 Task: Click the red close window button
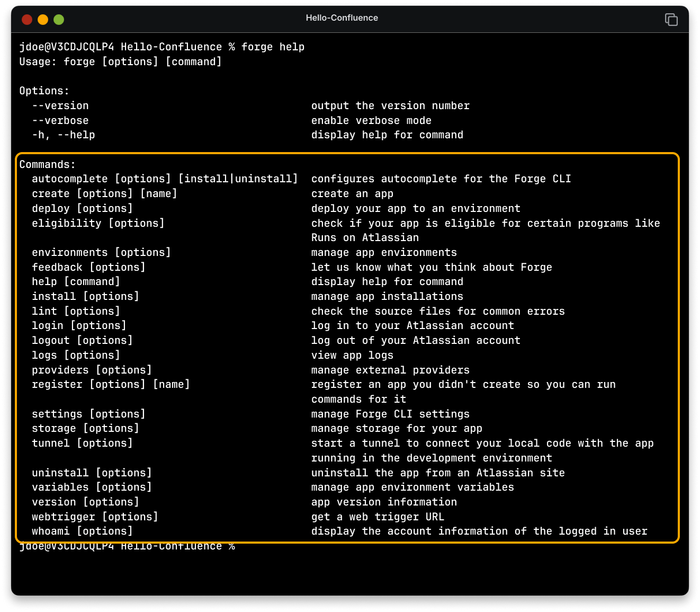(27, 20)
